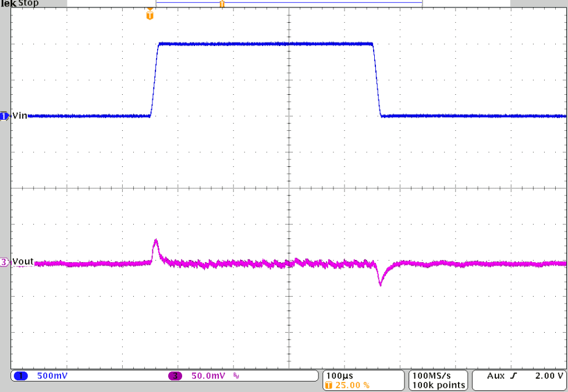Screen dimensions: 568x392
Task: Click the orange trigger position marker
Action: click(x=150, y=15)
